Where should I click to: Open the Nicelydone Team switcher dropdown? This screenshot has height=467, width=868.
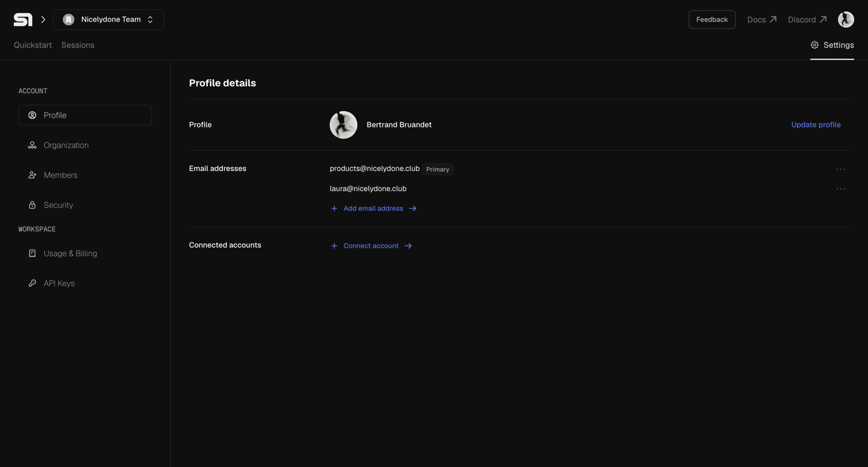click(108, 20)
